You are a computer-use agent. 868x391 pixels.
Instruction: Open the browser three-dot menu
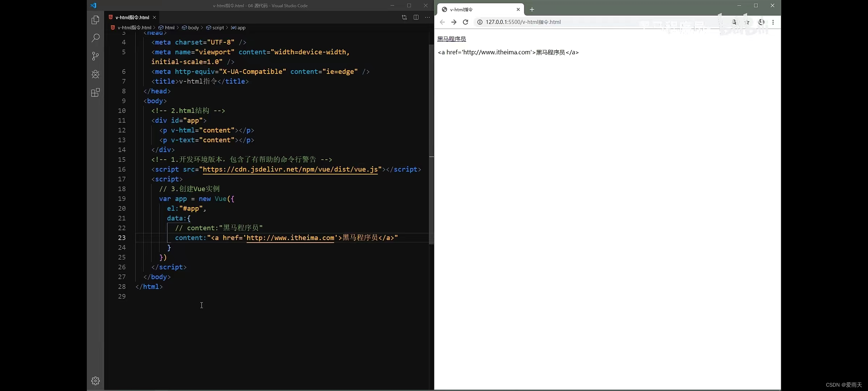click(x=773, y=22)
